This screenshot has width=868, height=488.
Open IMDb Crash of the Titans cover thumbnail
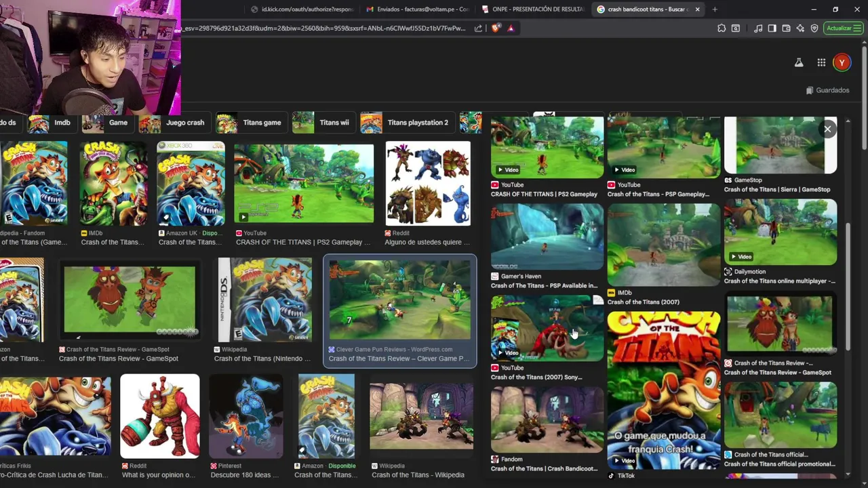click(x=114, y=184)
